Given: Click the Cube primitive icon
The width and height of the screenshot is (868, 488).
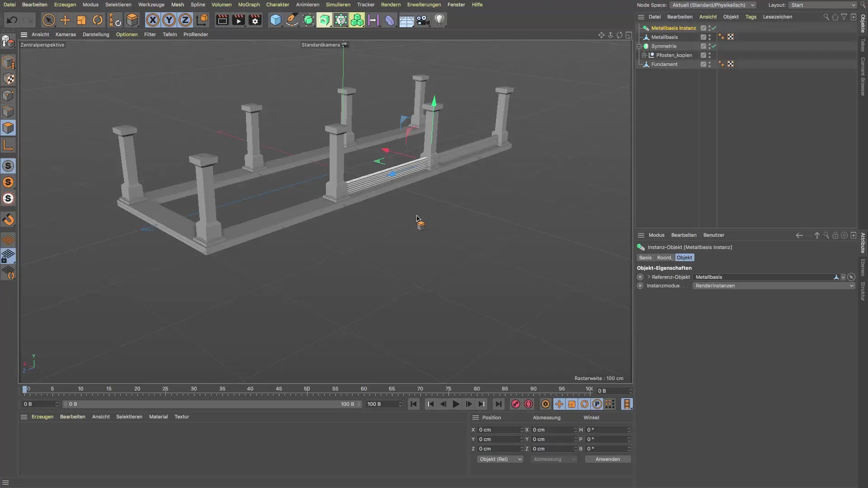Looking at the screenshot, I should pos(275,20).
